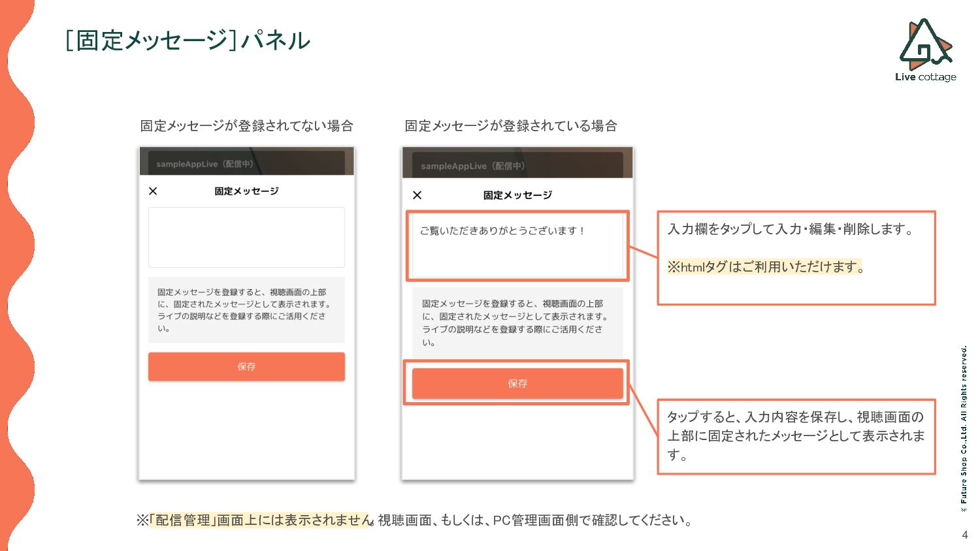Click the Future Shop copyright text

(x=964, y=429)
